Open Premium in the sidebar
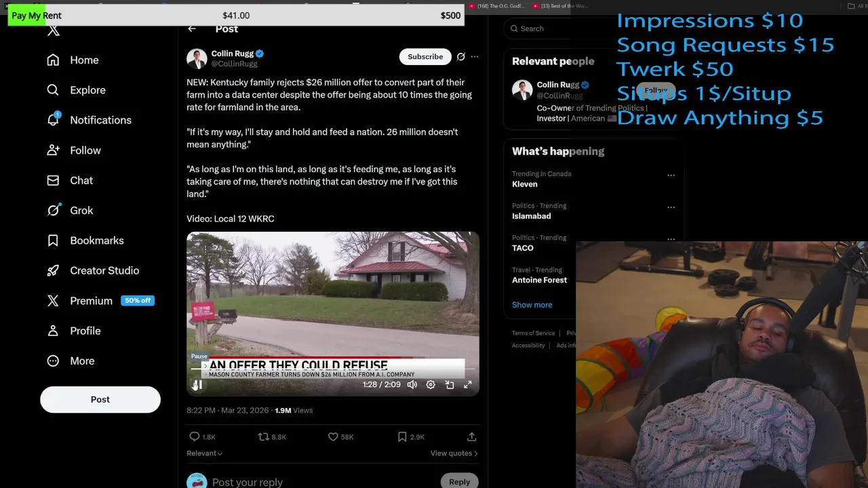 tap(91, 301)
